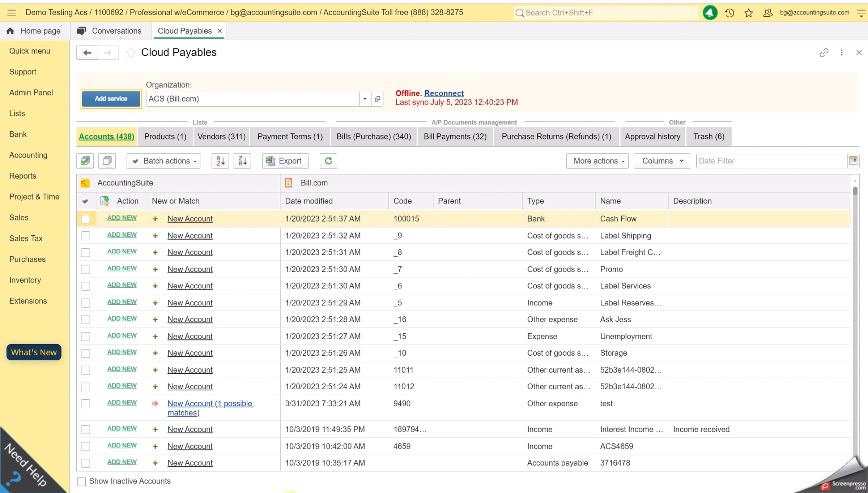Check the Cash Flow row checkbox
Image resolution: width=868 pixels, height=493 pixels.
coord(85,219)
